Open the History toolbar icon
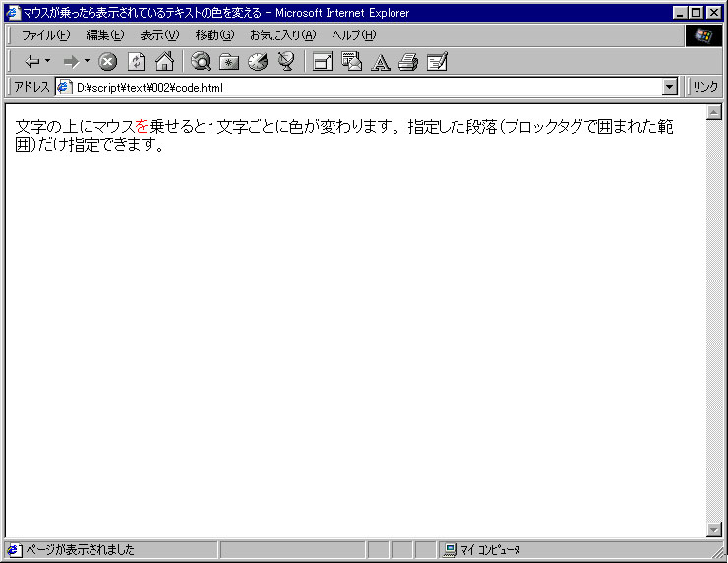The width and height of the screenshot is (728, 563). pos(258,62)
